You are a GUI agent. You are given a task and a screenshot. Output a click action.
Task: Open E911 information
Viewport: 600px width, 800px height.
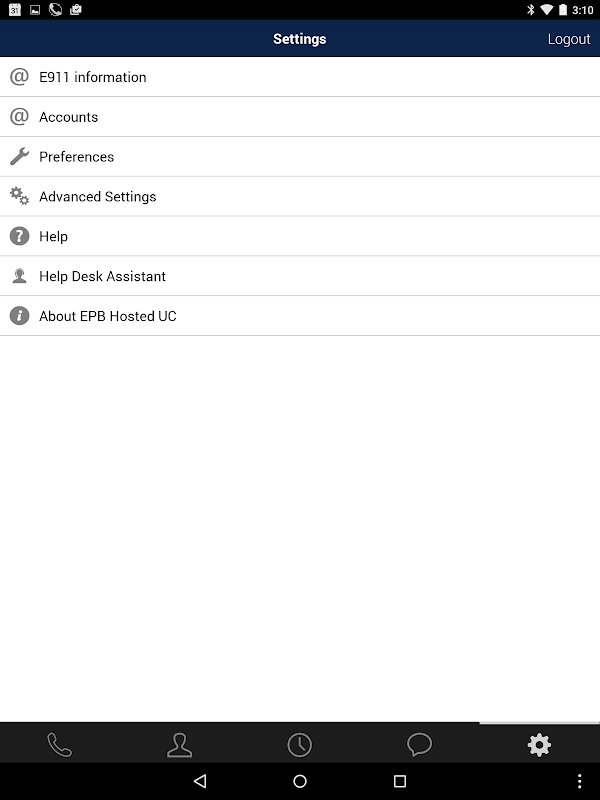93,77
